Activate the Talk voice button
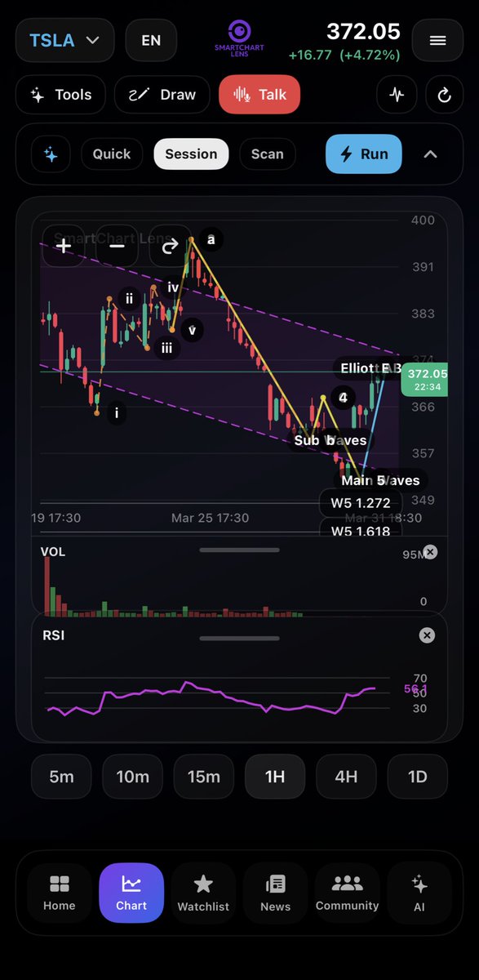The image size is (479, 980). [259, 95]
